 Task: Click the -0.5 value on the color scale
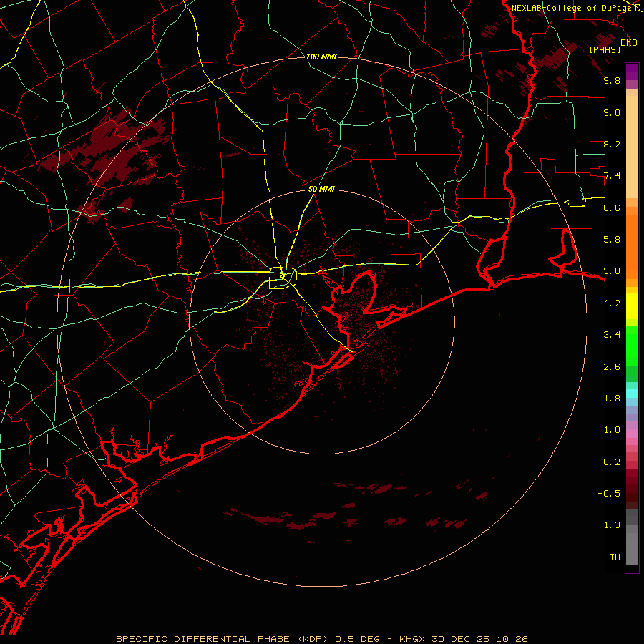coord(609,494)
